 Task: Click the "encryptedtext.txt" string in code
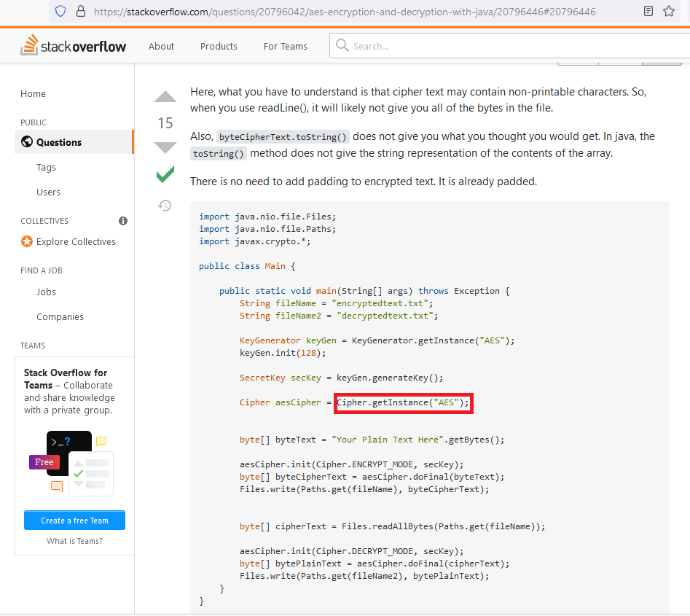coord(380,303)
